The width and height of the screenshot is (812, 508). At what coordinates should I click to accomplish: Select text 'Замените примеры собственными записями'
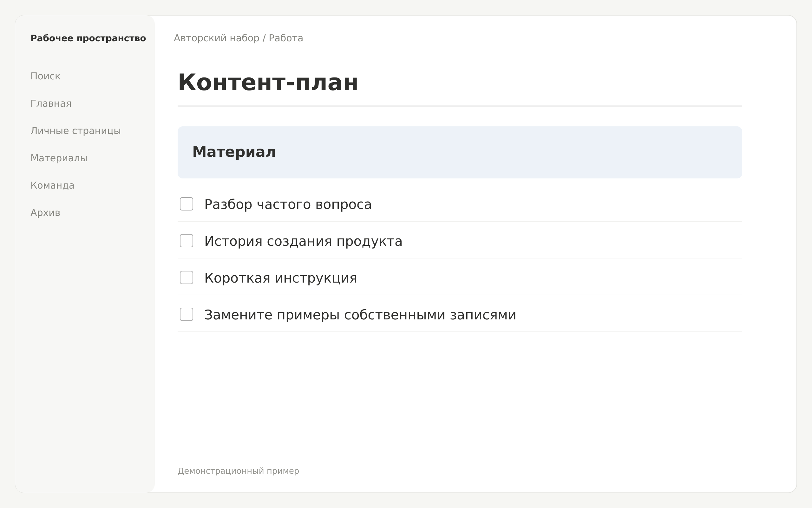click(x=360, y=315)
